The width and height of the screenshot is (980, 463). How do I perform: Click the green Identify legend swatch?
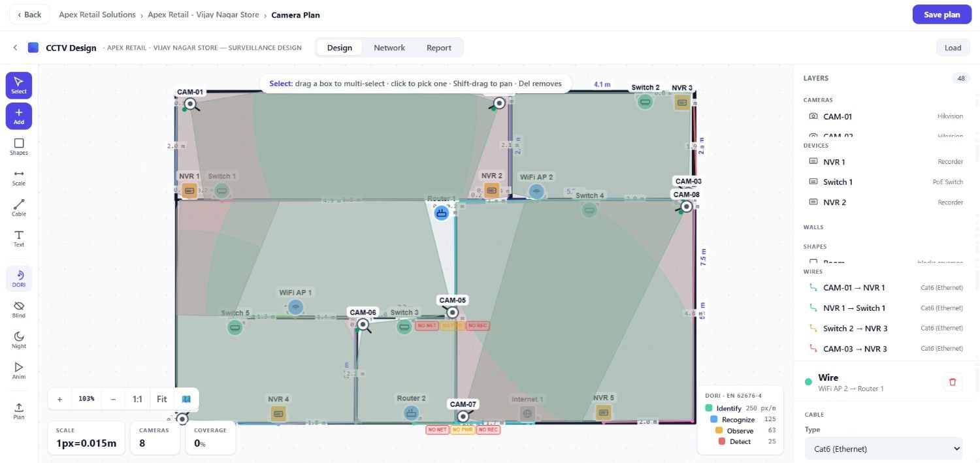tap(709, 408)
